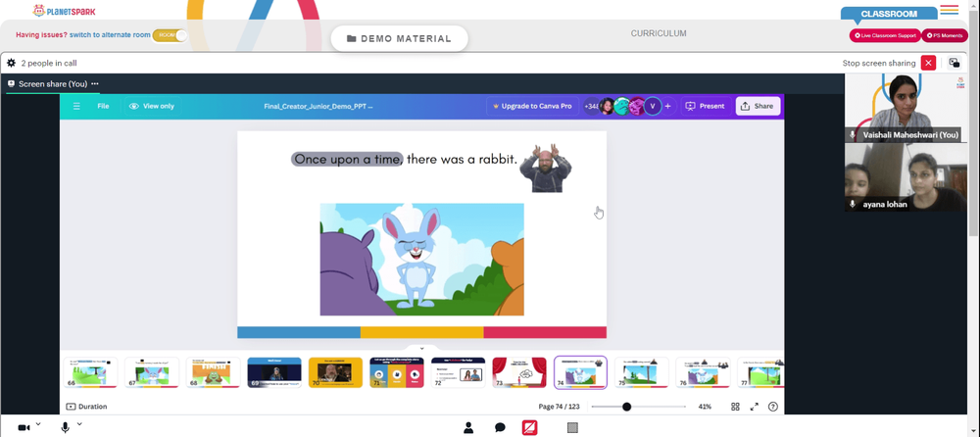Stop screen sharing with red X button
980x437 pixels.
(928, 63)
